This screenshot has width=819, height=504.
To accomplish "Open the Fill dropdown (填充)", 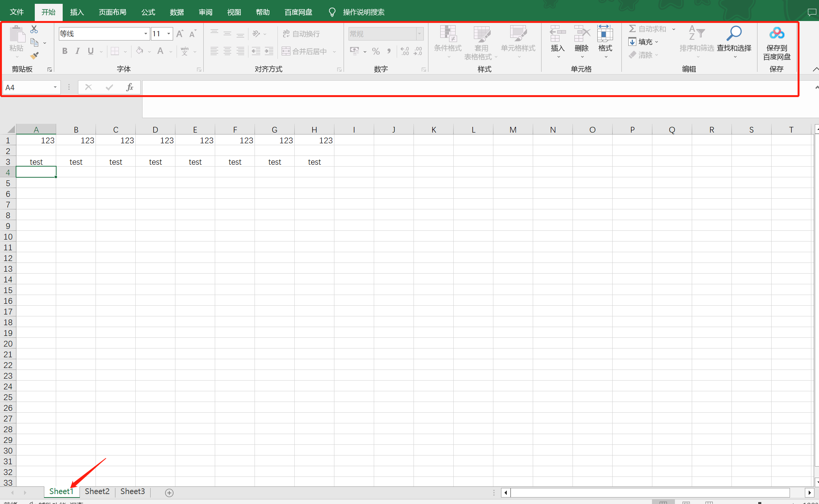I will pyautogui.click(x=643, y=42).
